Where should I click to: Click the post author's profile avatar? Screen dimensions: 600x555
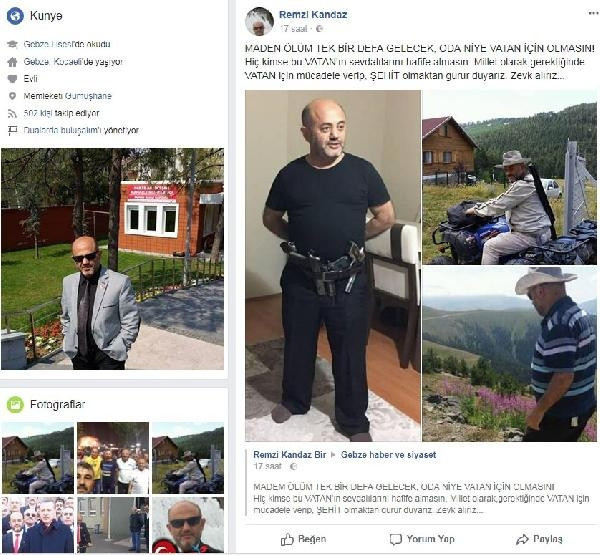pyautogui.click(x=259, y=22)
